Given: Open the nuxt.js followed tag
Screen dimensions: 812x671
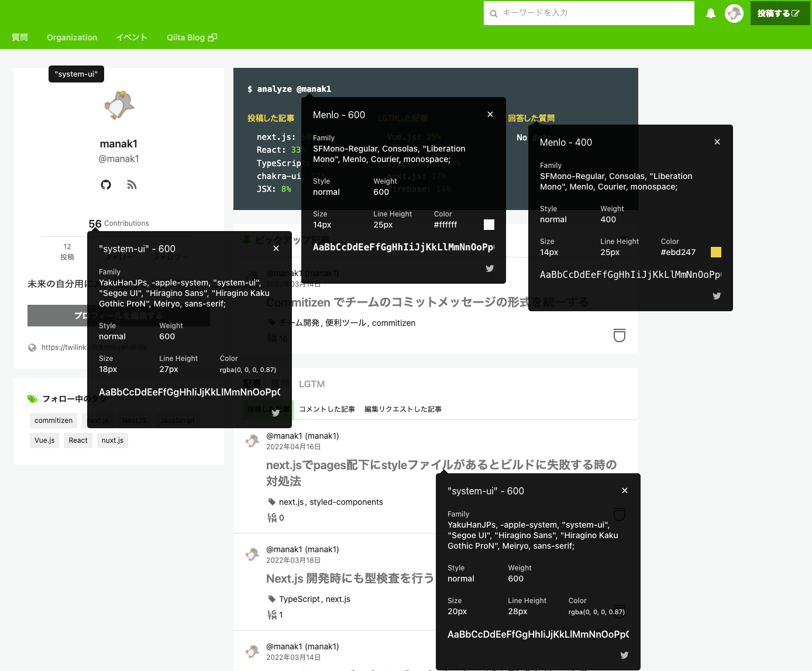Looking at the screenshot, I should [112, 441].
